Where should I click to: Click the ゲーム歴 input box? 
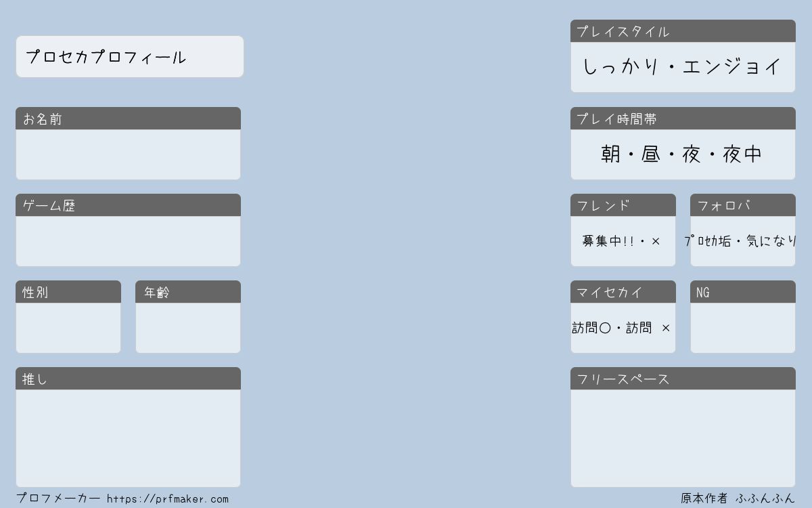pyautogui.click(x=128, y=241)
